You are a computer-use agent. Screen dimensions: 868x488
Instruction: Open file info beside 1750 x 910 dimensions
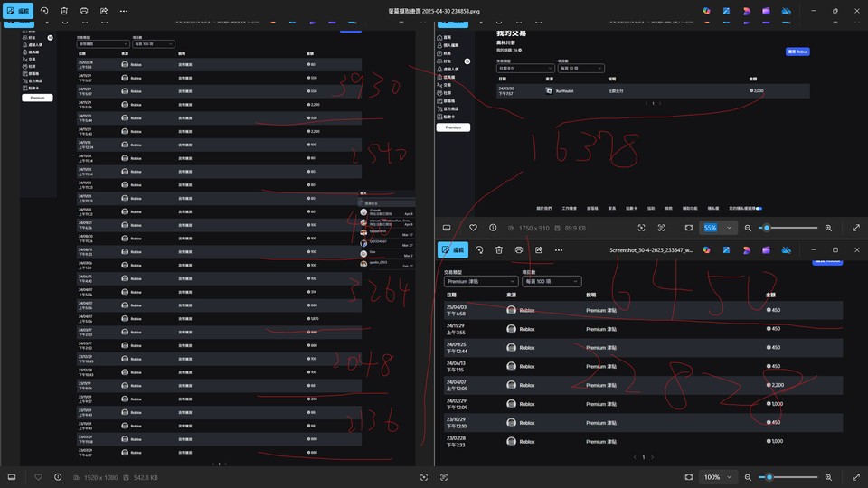coord(494,228)
